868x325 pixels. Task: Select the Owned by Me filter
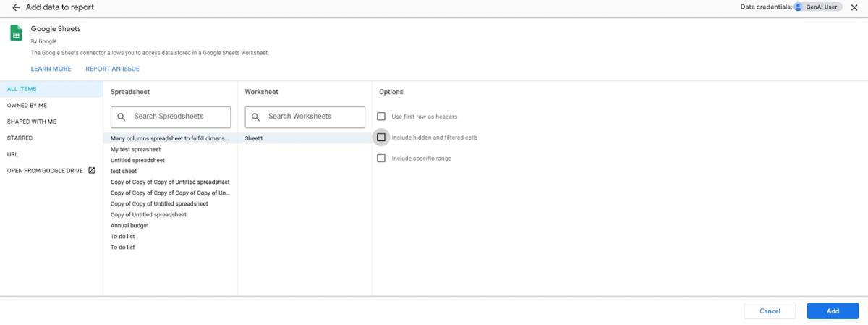click(x=27, y=106)
